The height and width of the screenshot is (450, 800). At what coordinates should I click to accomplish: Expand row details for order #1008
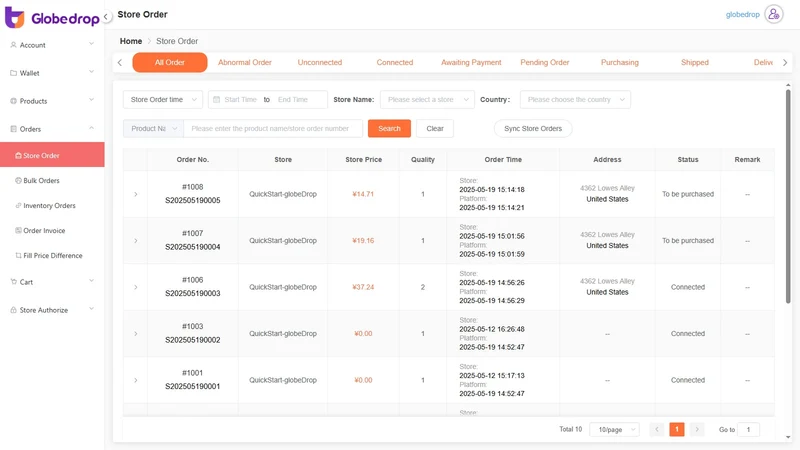(136, 194)
